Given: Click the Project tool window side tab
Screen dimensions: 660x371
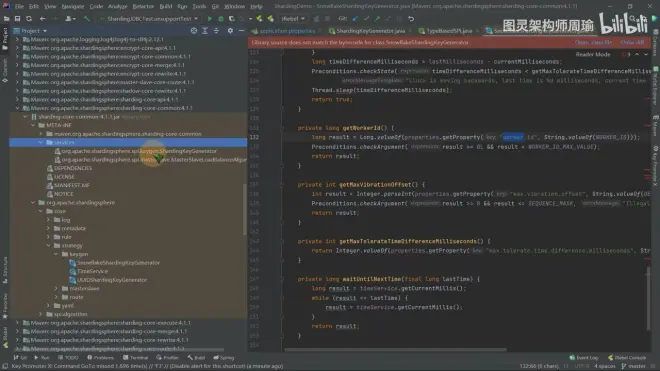Looking at the screenshot, I should (5, 39).
